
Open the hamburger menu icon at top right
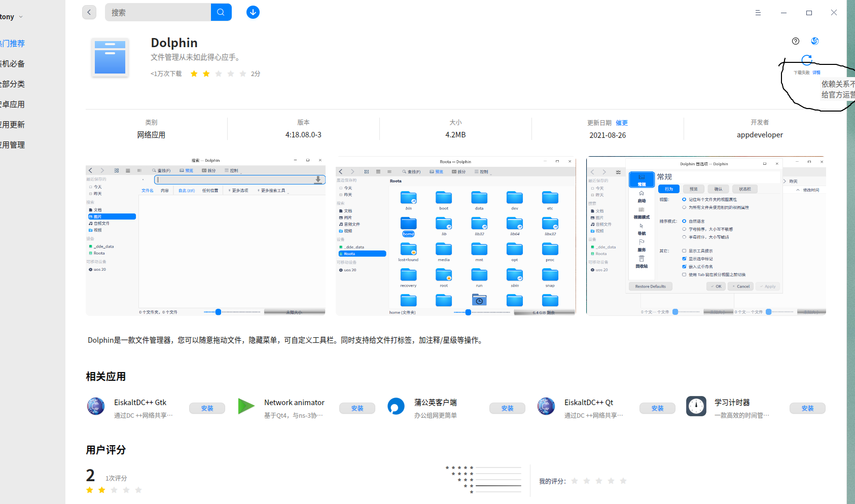(x=758, y=13)
